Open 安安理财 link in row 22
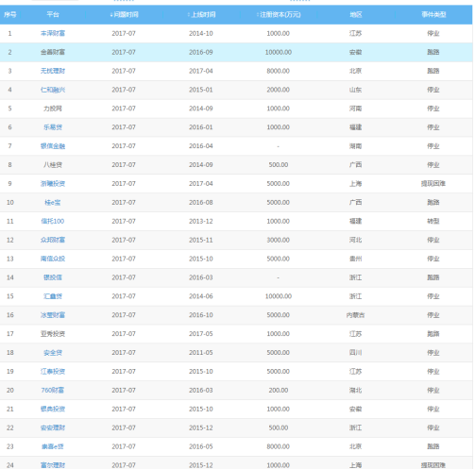476x469 pixels. click(53, 427)
